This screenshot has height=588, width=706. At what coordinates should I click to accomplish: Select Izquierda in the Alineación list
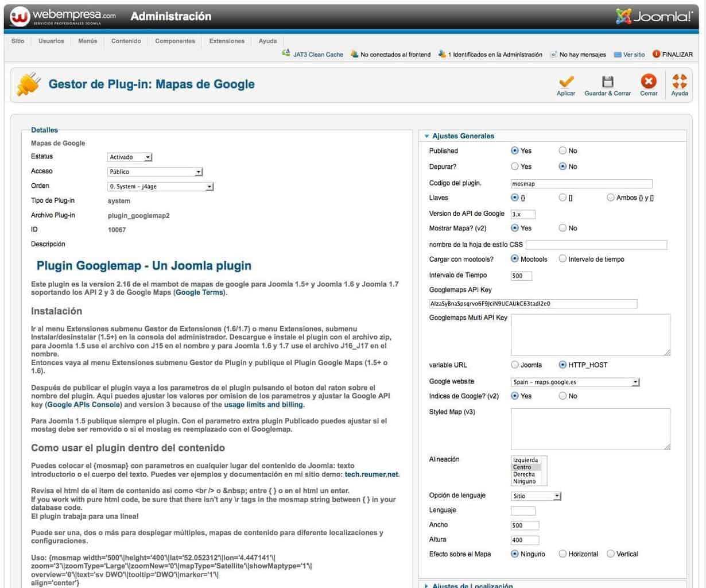tap(526, 460)
